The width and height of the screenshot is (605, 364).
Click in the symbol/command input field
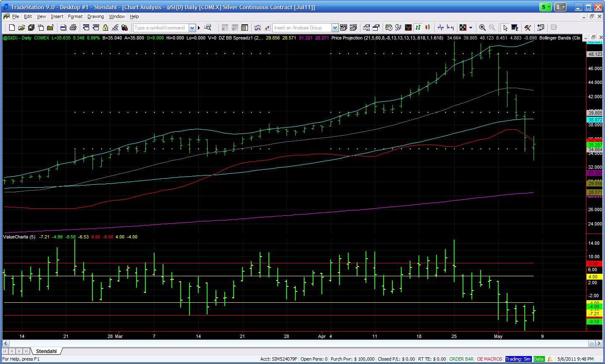click(161, 28)
